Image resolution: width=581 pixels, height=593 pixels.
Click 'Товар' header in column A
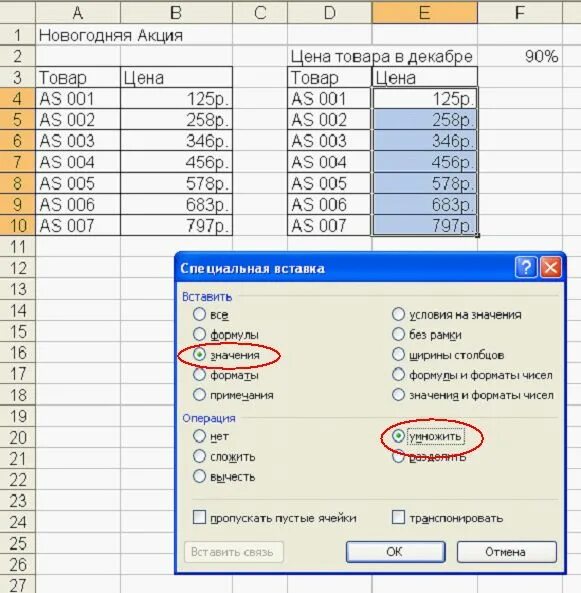pos(78,78)
